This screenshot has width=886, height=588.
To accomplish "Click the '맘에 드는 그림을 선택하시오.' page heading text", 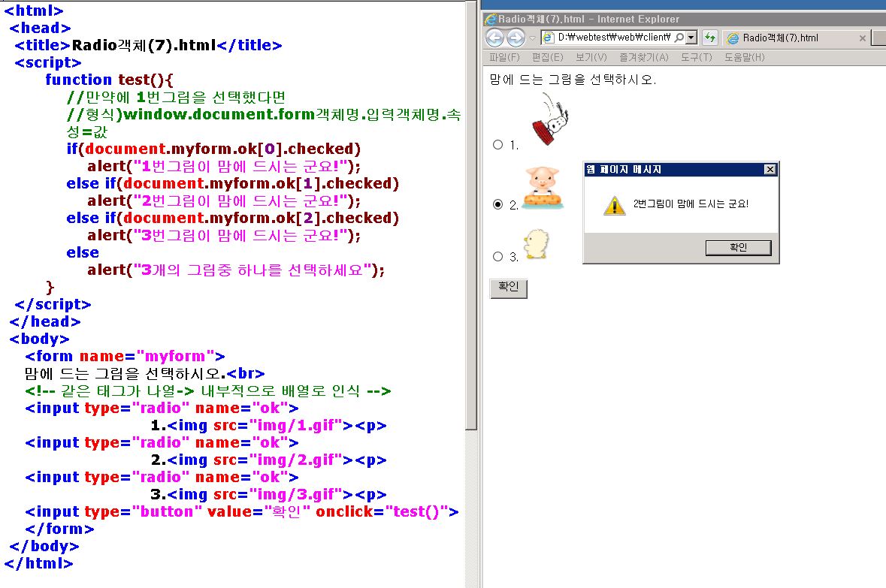I will click(573, 80).
